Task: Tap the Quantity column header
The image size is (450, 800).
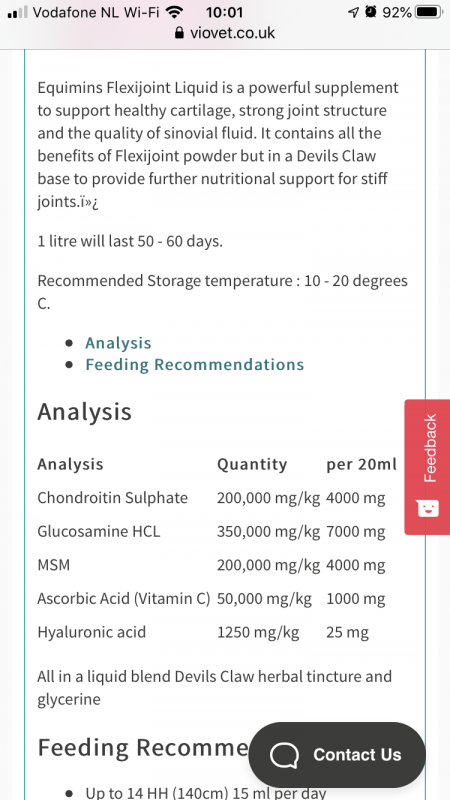Action: coord(252,464)
